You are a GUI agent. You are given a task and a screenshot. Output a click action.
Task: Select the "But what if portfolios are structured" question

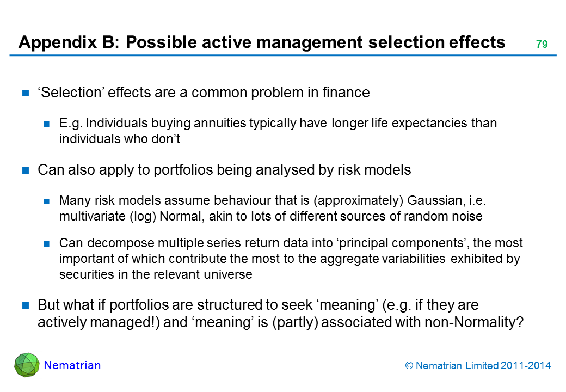click(x=280, y=313)
